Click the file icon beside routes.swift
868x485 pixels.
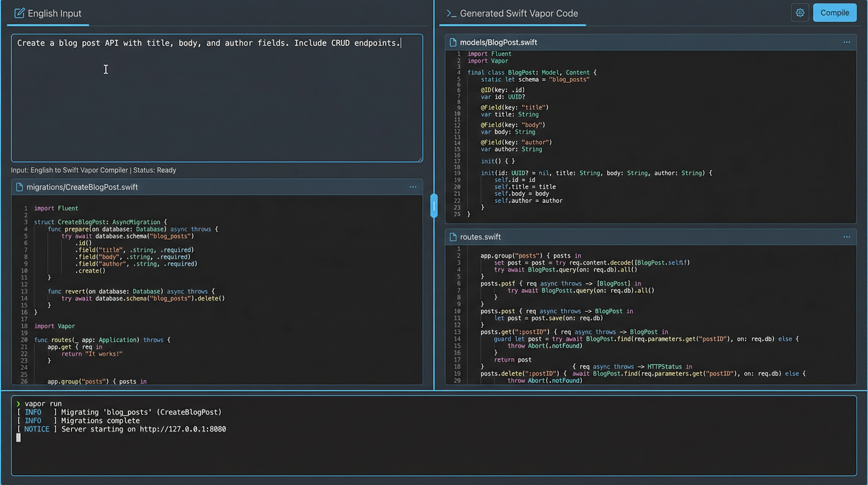tap(453, 237)
